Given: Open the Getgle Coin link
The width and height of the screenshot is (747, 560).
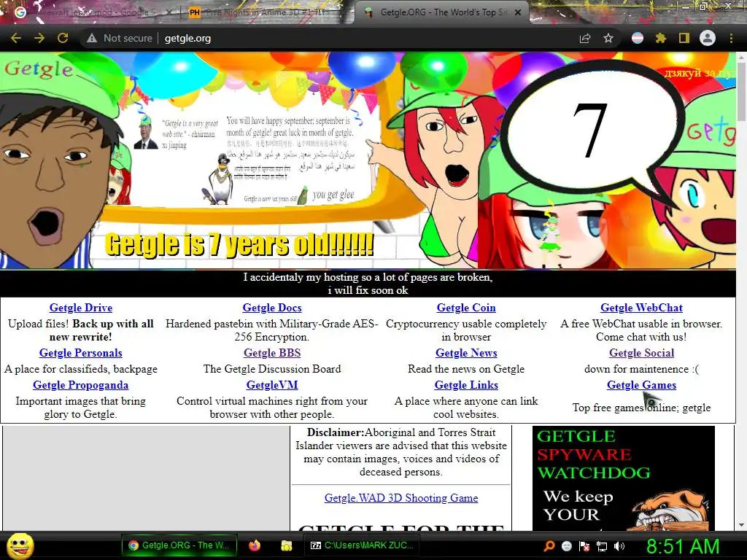Looking at the screenshot, I should [466, 308].
